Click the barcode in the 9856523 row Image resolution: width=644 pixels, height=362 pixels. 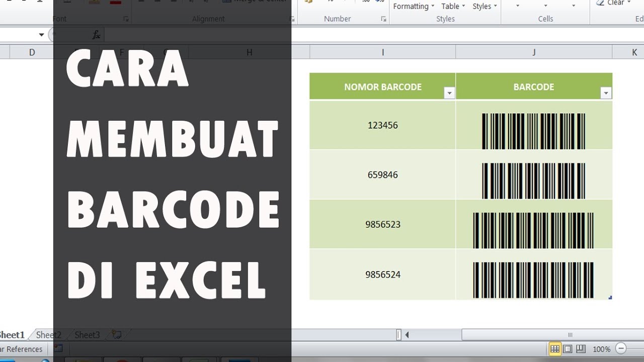click(533, 231)
